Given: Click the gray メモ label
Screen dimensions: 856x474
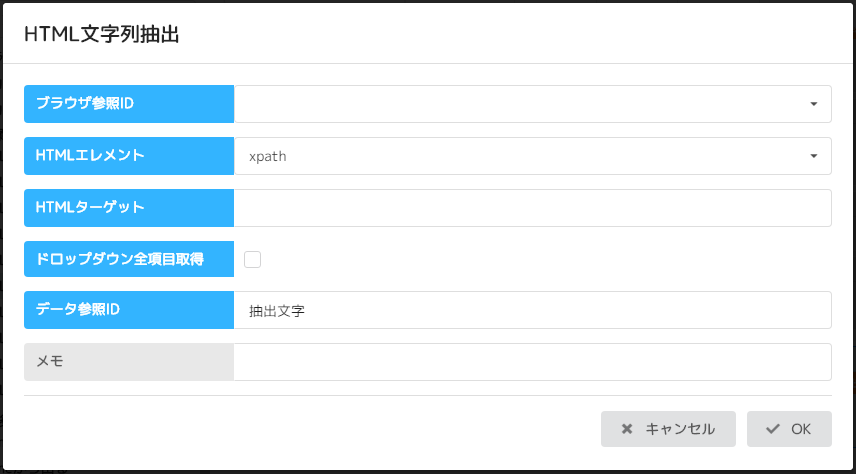Looking at the screenshot, I should point(129,362).
